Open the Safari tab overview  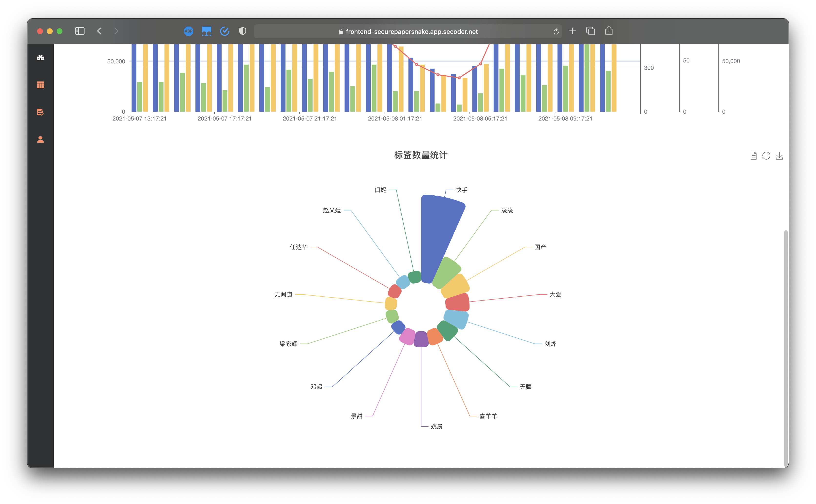[591, 31]
